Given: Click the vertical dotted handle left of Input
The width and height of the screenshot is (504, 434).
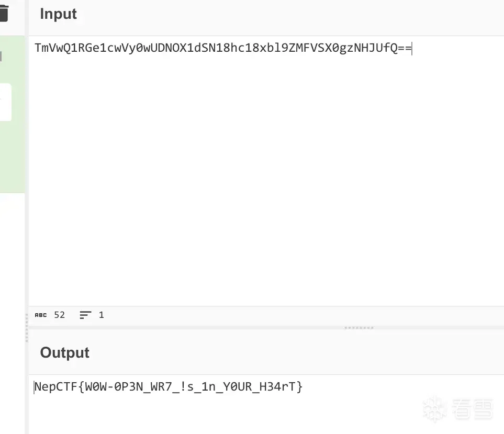Looking at the screenshot, I should point(27,328).
